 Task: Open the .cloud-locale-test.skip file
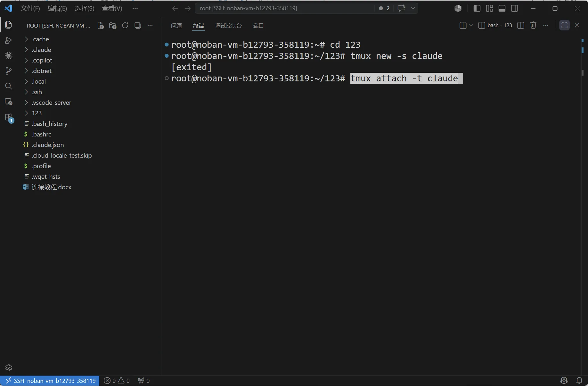pos(89,155)
